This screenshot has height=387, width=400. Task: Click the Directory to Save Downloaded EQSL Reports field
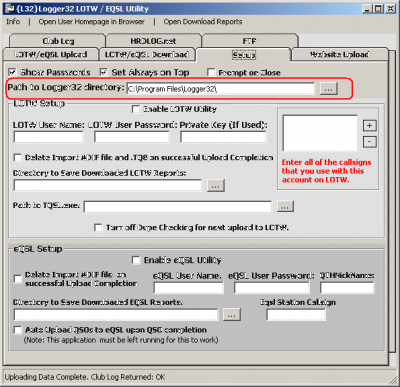[116, 315]
